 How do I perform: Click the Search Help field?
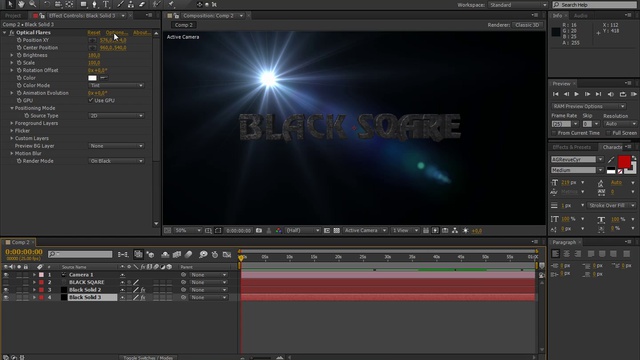tap(594, 5)
